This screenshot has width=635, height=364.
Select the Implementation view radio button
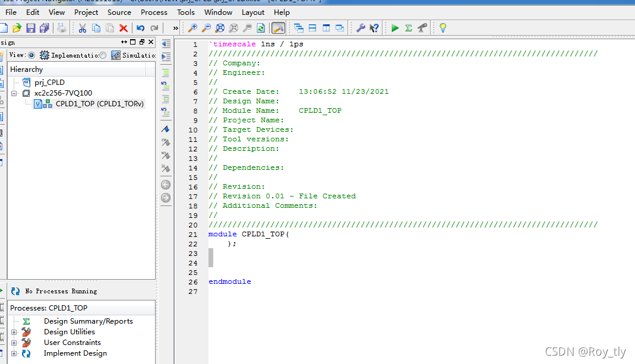tap(31, 55)
